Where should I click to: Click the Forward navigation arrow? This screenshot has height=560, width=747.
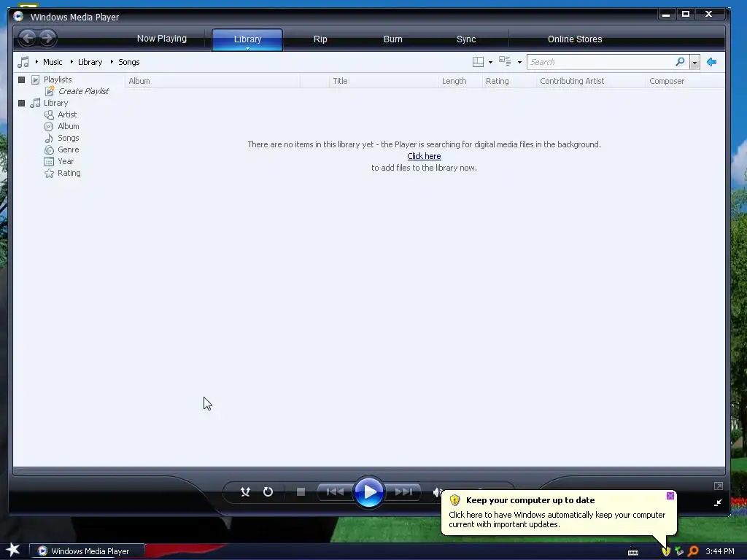tap(47, 38)
